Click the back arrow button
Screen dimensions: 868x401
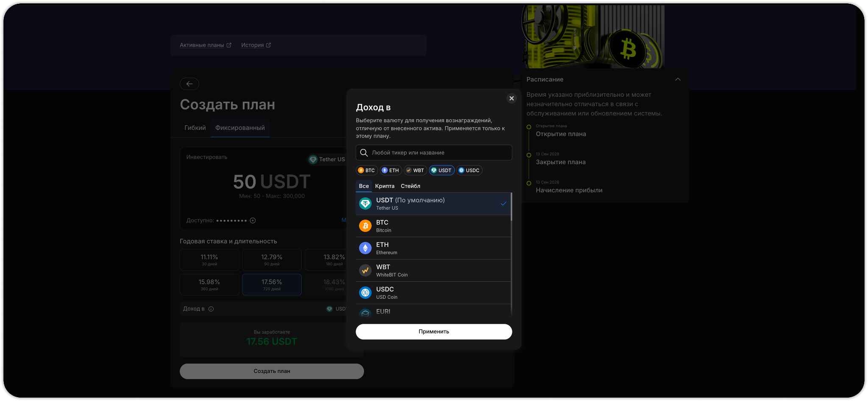tap(189, 84)
